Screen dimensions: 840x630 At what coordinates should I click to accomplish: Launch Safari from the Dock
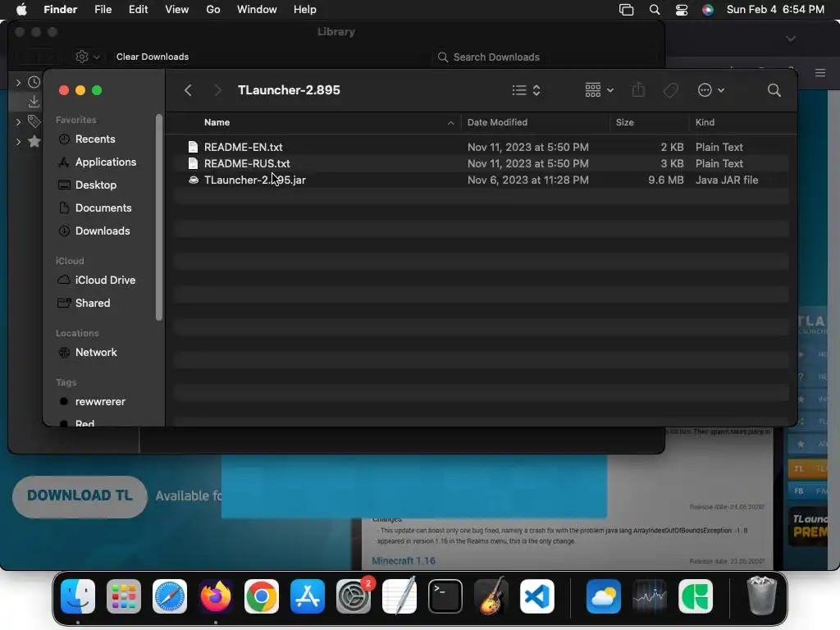click(170, 596)
